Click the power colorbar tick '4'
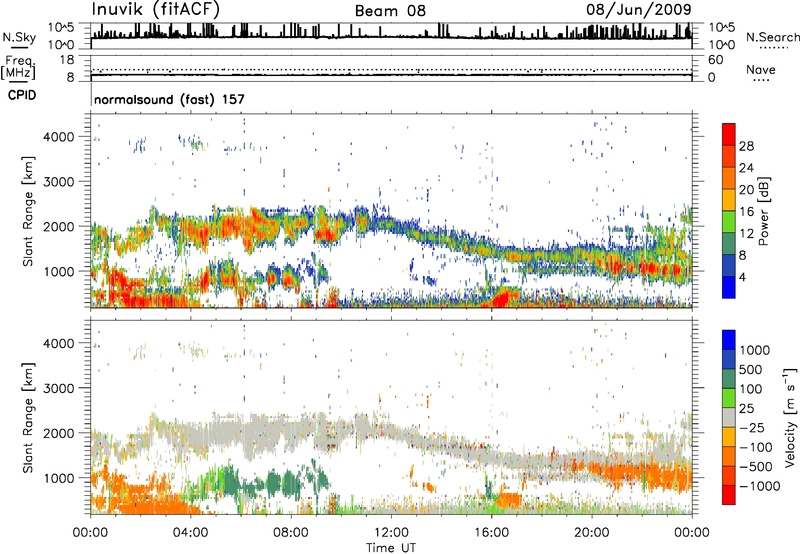The width and height of the screenshot is (800, 554). pos(742,277)
